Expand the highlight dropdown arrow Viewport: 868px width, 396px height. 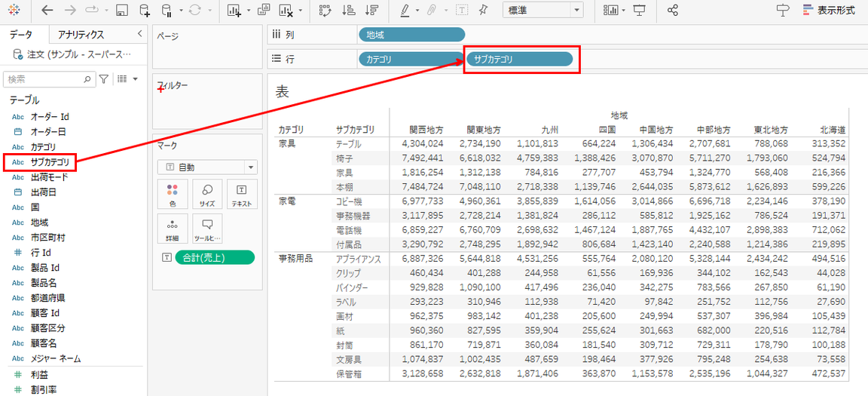coord(417,11)
